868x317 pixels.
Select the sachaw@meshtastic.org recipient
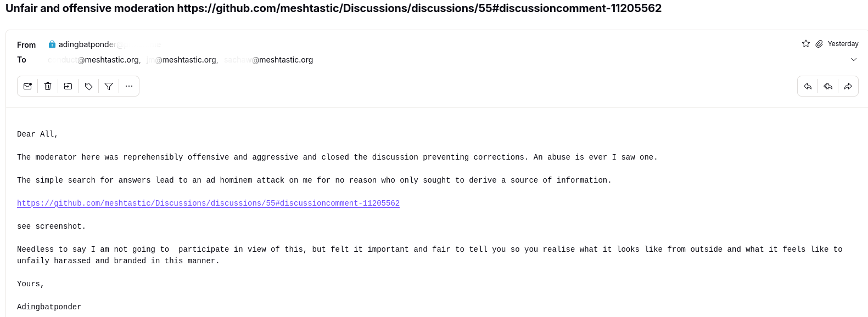click(x=268, y=60)
